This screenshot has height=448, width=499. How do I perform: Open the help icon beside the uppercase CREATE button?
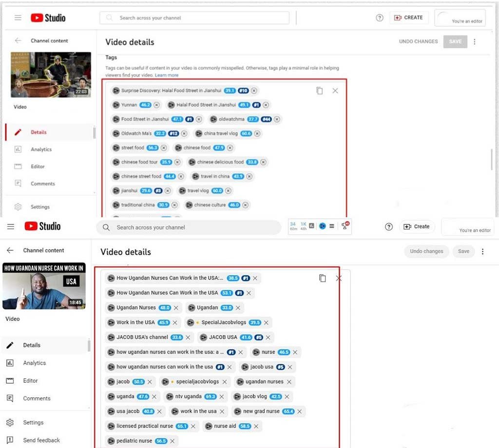point(379,18)
